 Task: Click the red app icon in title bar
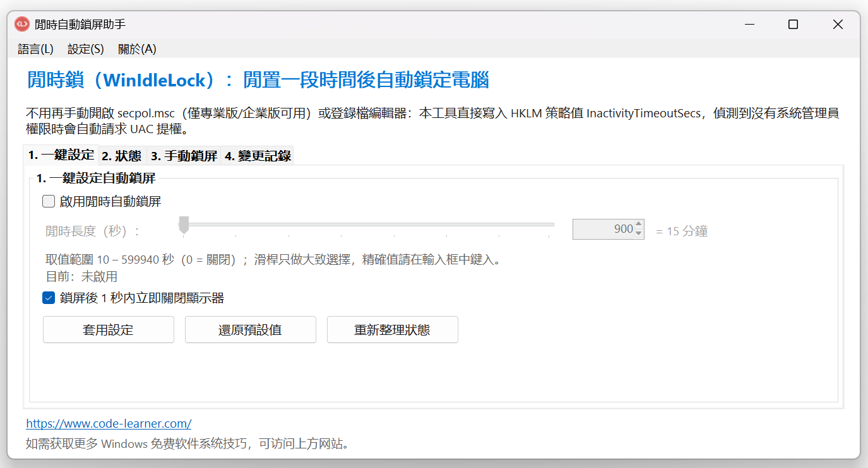coord(22,24)
